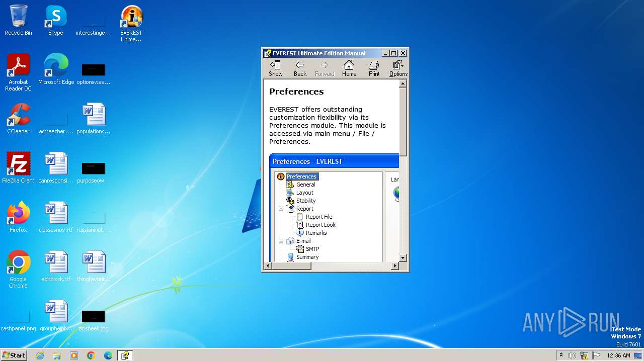Select the grouphelpf document on desktop

pos(56,316)
